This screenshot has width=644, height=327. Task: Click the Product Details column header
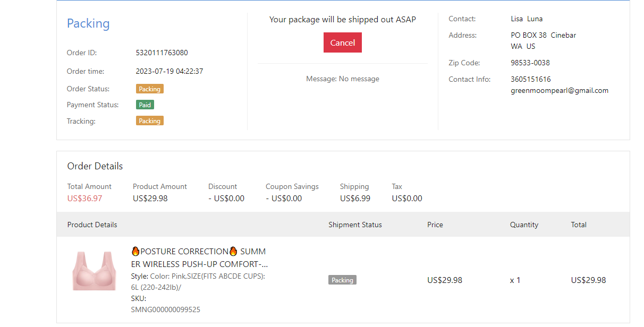92,225
